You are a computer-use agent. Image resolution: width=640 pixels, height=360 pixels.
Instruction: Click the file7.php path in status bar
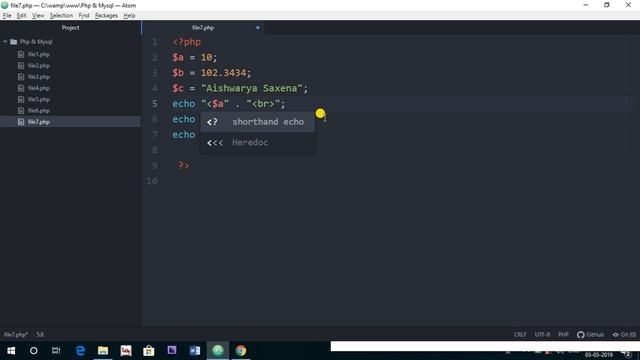coord(16,334)
